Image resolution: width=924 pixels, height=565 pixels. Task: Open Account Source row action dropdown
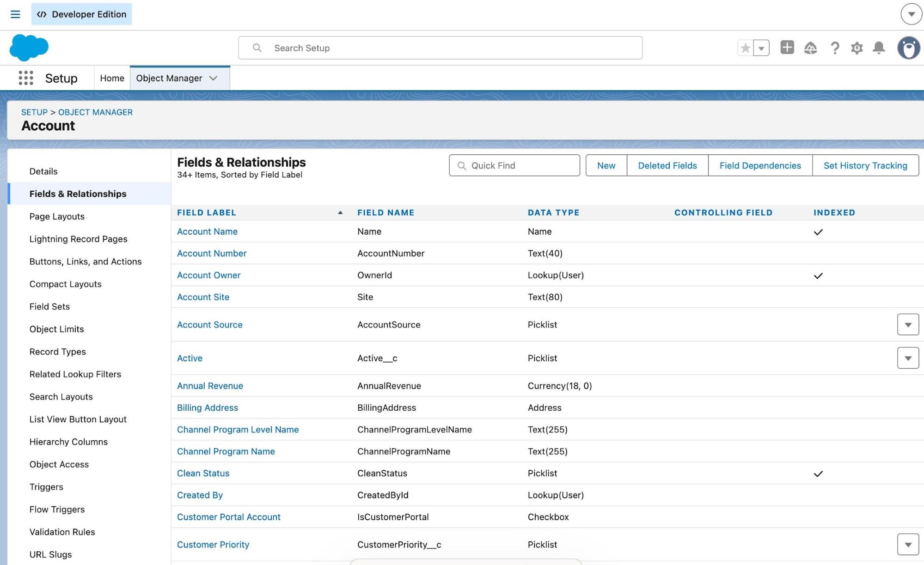pos(908,325)
